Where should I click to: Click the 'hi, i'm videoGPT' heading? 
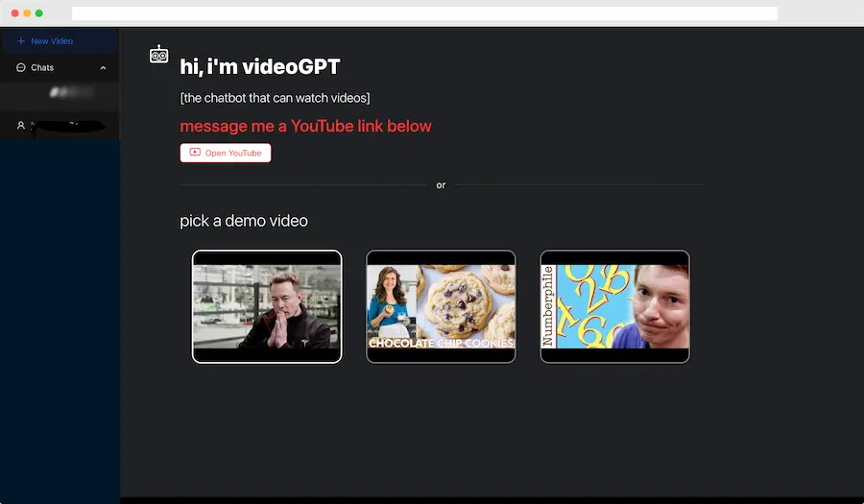point(260,67)
